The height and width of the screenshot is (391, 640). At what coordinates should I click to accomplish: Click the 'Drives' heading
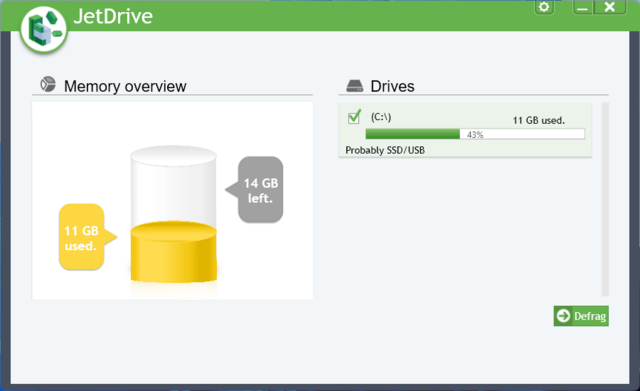click(392, 87)
